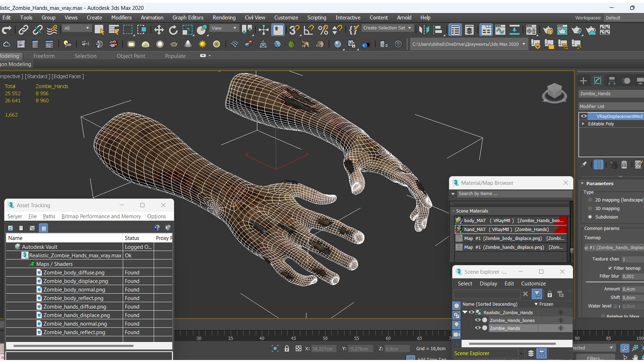This screenshot has width=644, height=362.
Task: Click the lock icon in Scene Explorer
Action: pyautogui.click(x=549, y=294)
